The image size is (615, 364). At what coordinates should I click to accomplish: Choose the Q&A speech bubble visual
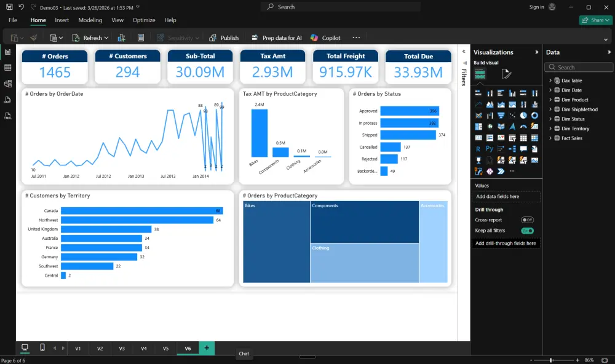pos(523,149)
